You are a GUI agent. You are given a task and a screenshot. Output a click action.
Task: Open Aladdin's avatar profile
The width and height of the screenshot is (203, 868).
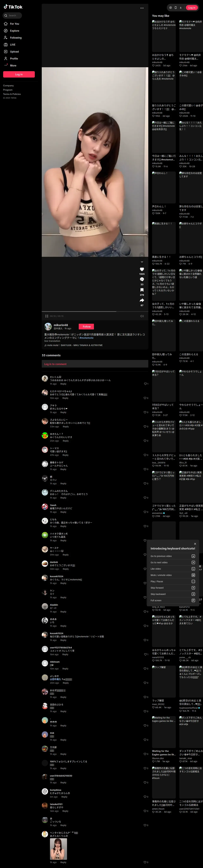click(45, 606)
